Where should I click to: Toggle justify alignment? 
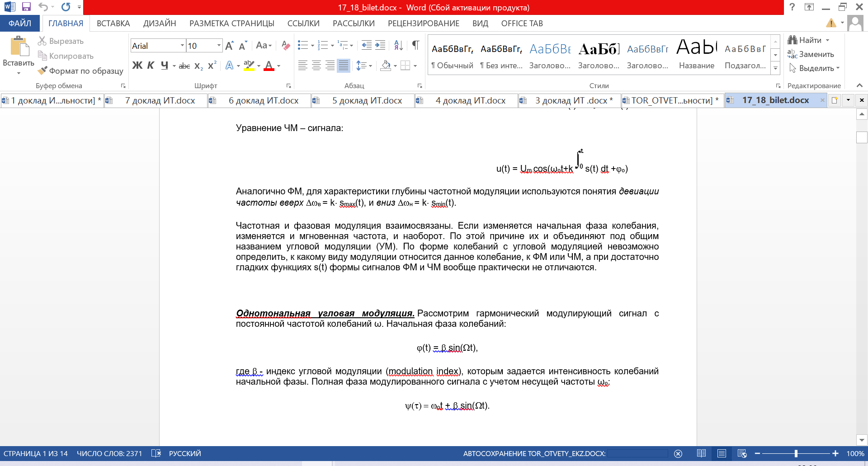point(344,66)
